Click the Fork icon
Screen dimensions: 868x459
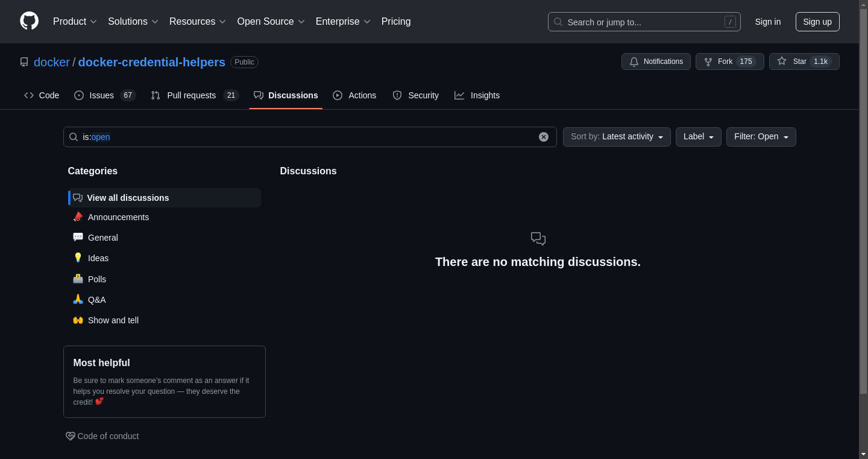pyautogui.click(x=708, y=62)
